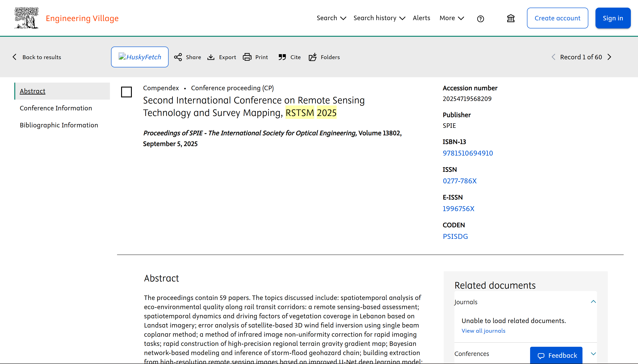Click the Sign in button
Screen dimensions: 638x364
click(x=613, y=18)
